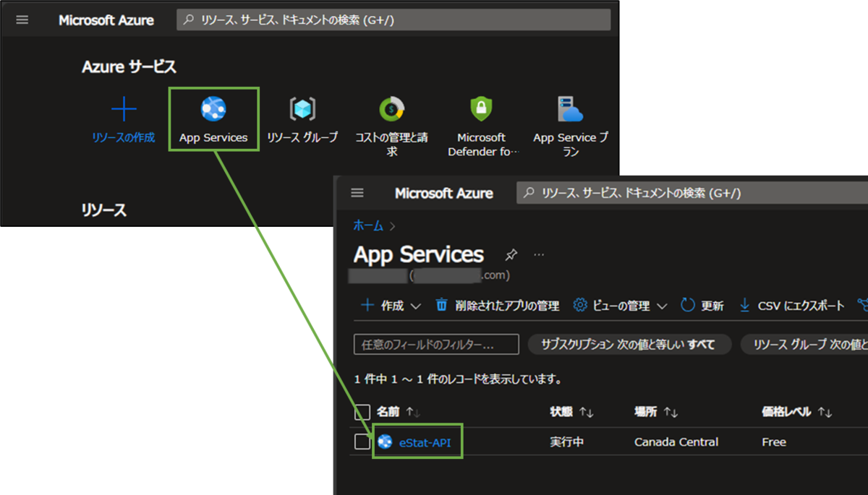Sort by 価格レベル column arrows
This screenshot has width=868, height=495.
pyautogui.click(x=825, y=412)
